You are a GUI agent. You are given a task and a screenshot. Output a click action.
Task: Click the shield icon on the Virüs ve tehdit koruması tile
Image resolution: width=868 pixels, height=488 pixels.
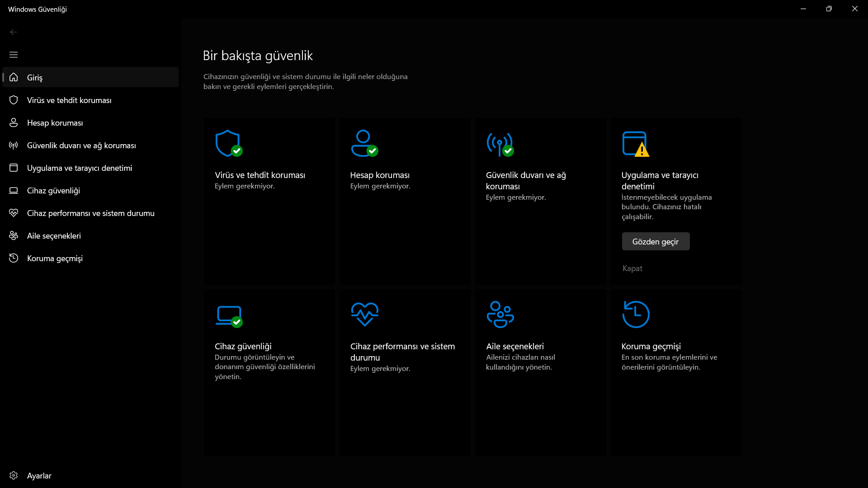coord(228,143)
